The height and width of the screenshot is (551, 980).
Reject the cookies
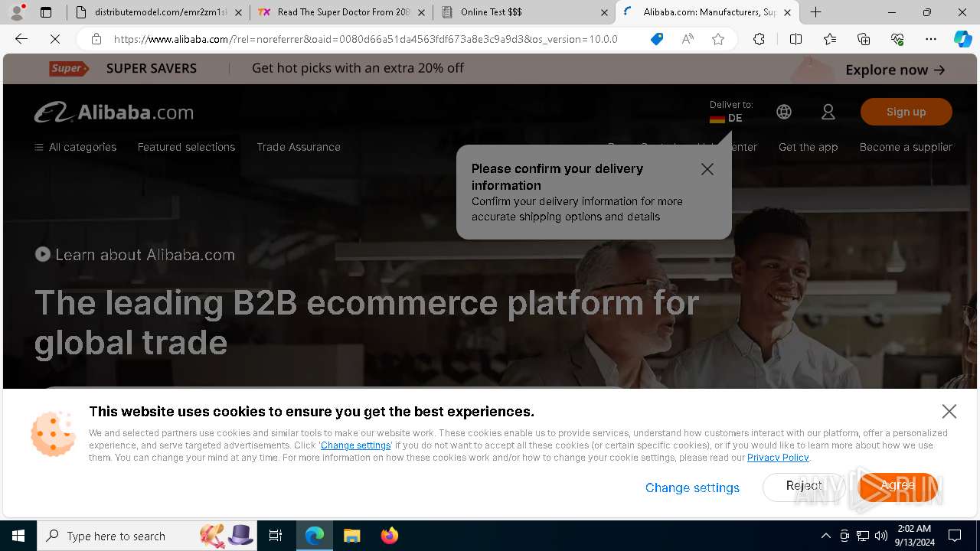[804, 487]
